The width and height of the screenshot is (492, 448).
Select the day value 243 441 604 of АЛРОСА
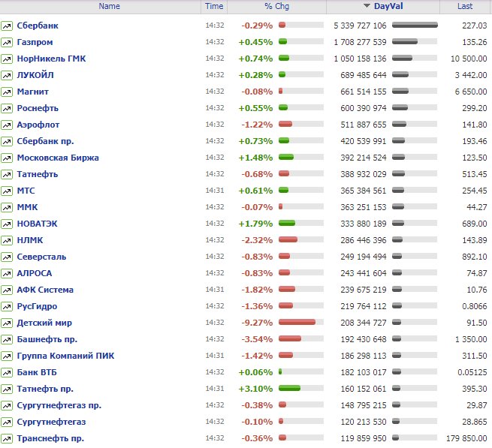point(364,273)
